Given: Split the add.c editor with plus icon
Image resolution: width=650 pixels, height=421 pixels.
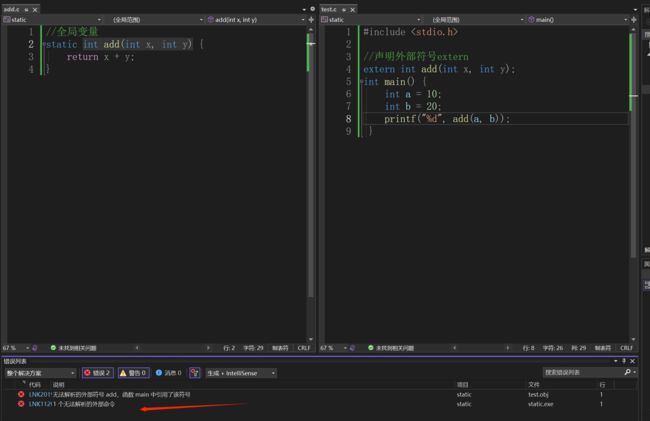Looking at the screenshot, I should 311,19.
